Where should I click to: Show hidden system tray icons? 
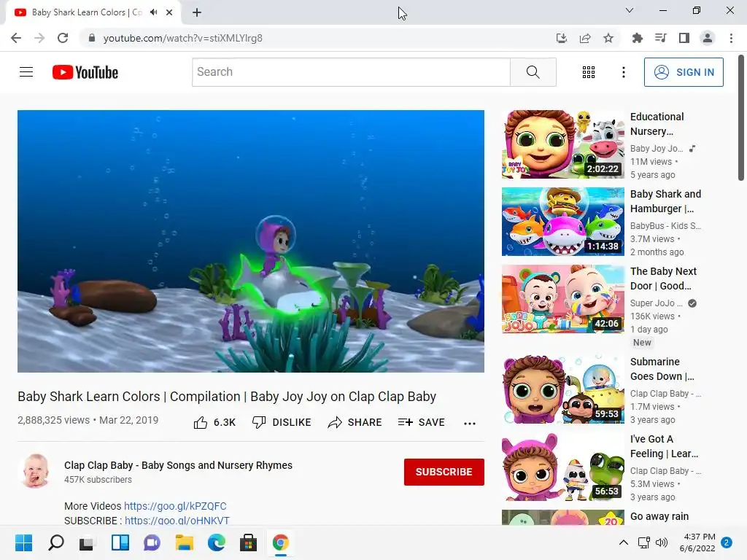coord(623,542)
